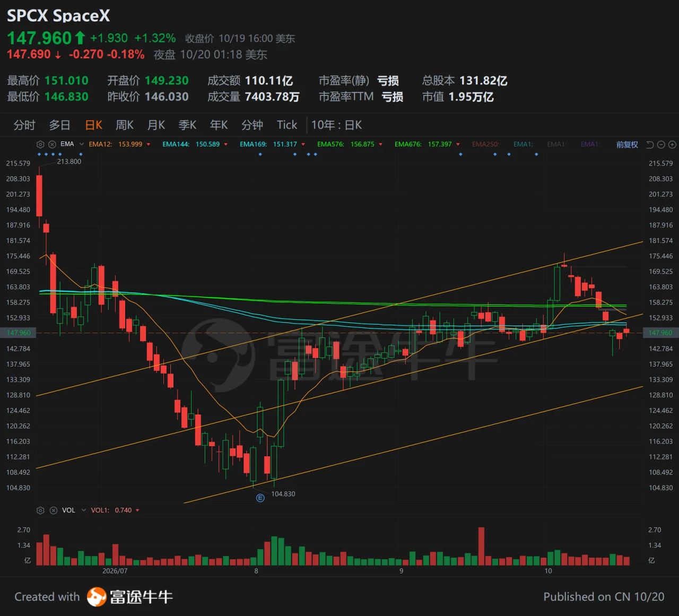Open VOL indicator settings gear
This screenshot has height=616, width=679.
[40, 510]
